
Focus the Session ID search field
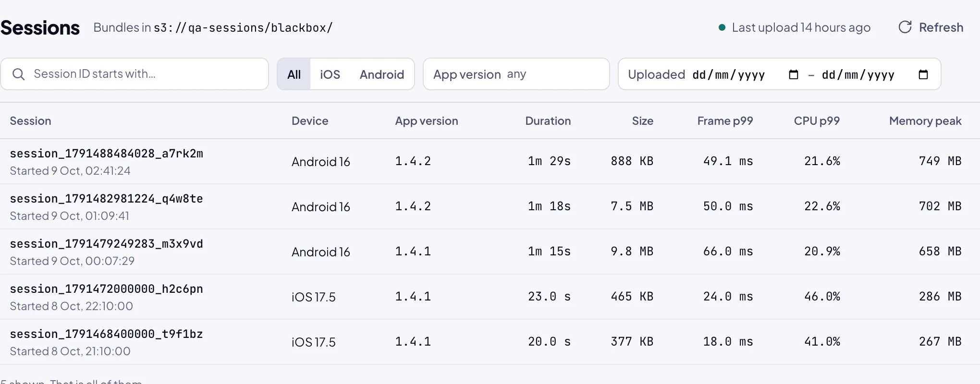click(x=135, y=74)
